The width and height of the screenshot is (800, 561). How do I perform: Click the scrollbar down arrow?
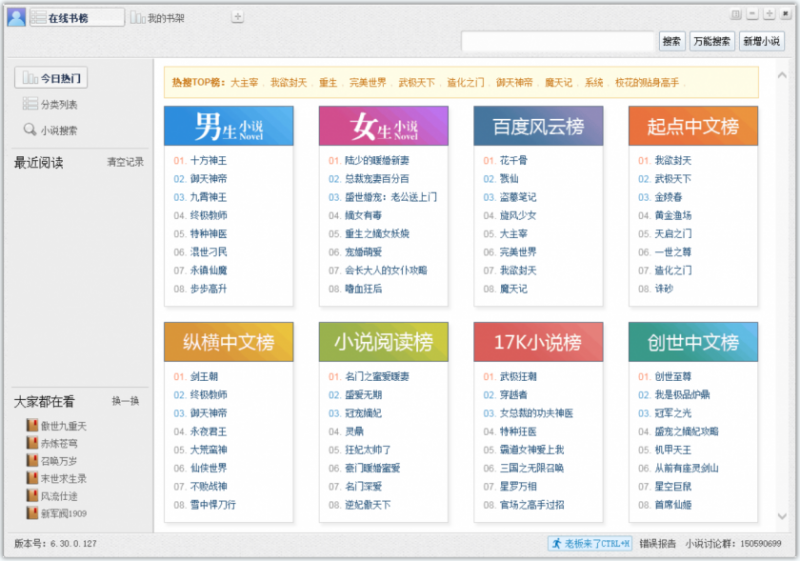782,516
